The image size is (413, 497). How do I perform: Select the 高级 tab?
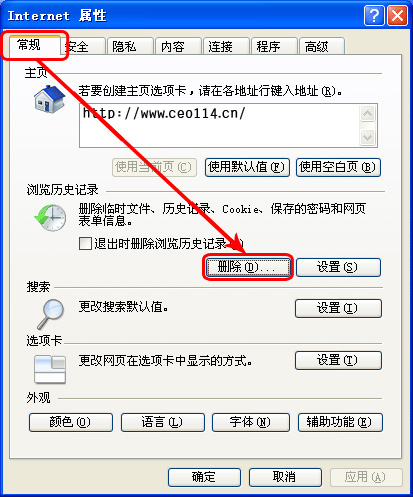point(322,46)
